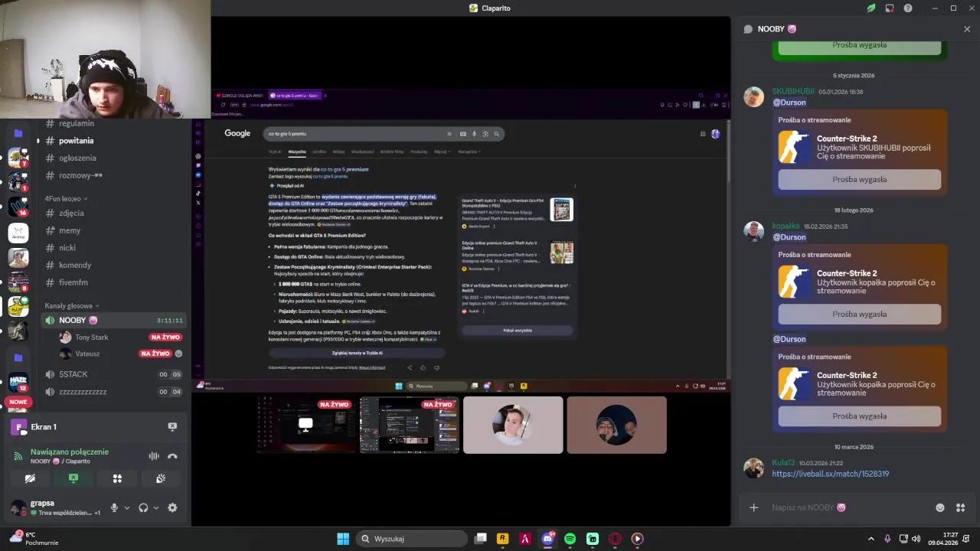
Task: Mute the microphone
Action: [114, 507]
